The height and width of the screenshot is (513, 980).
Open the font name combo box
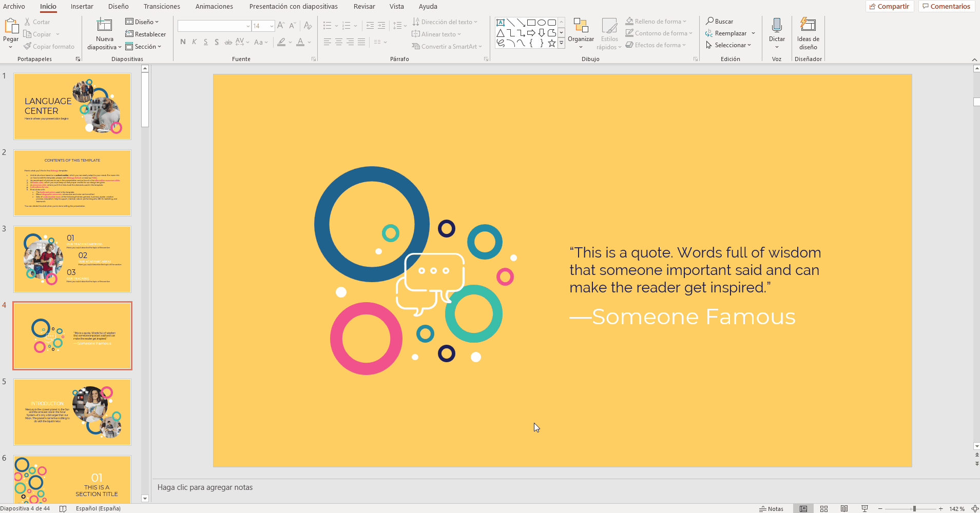[x=215, y=26]
